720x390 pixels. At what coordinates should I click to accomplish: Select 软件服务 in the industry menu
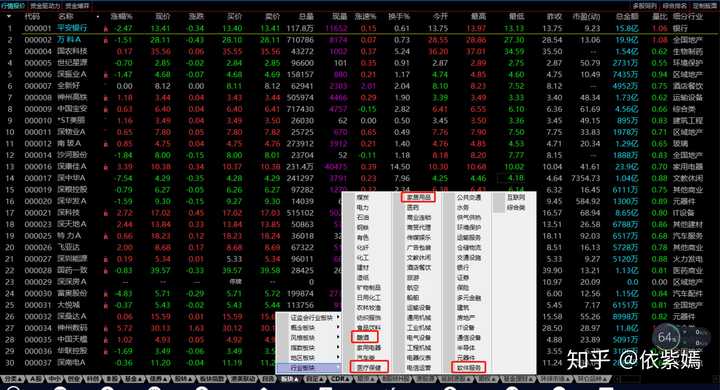tap(468, 368)
